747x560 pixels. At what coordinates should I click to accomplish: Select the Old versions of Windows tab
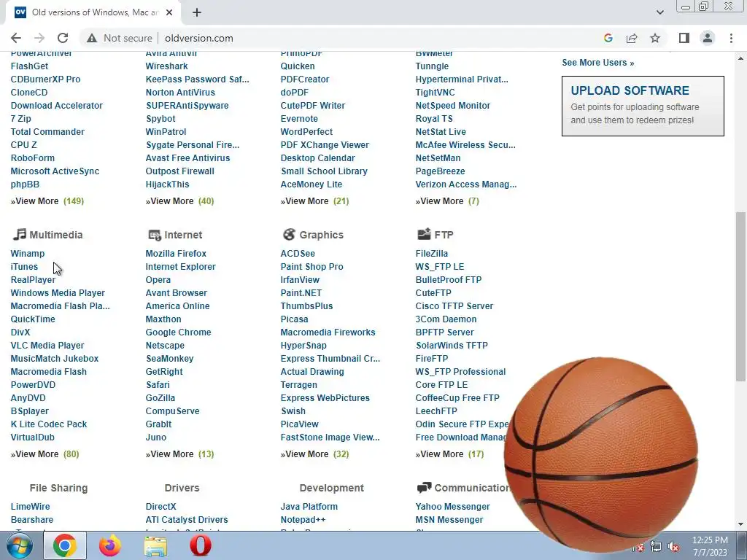point(93,12)
